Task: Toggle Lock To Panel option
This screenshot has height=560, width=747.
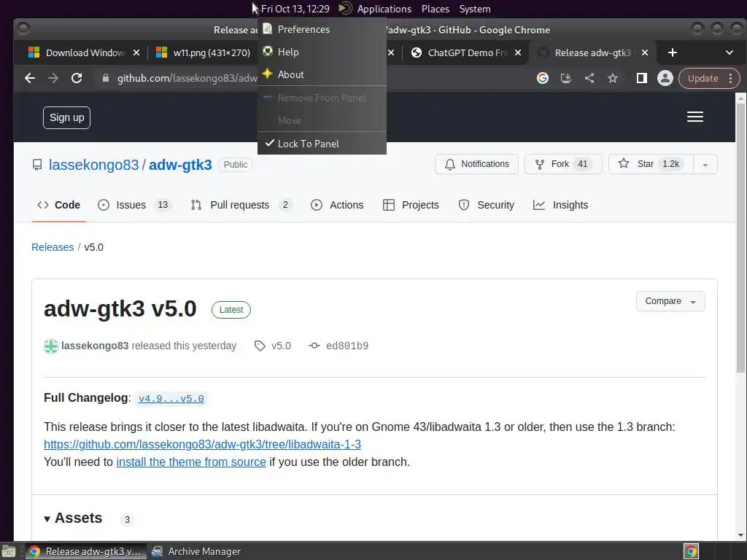Action: pyautogui.click(x=322, y=144)
